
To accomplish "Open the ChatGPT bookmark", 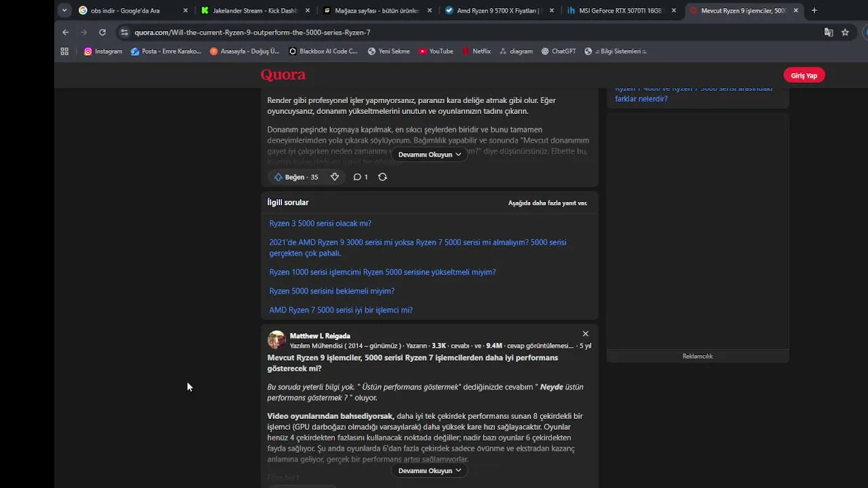I will 558,51.
